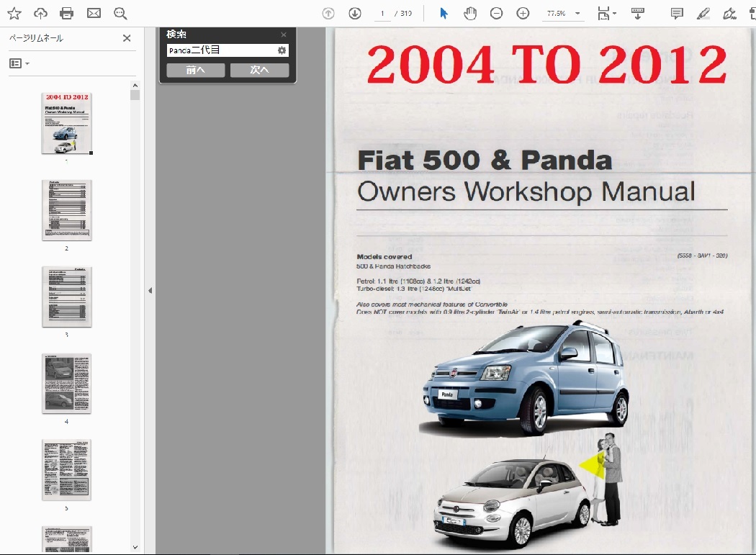Click the cloud upload icon
This screenshot has height=555, width=756.
pyautogui.click(x=40, y=14)
